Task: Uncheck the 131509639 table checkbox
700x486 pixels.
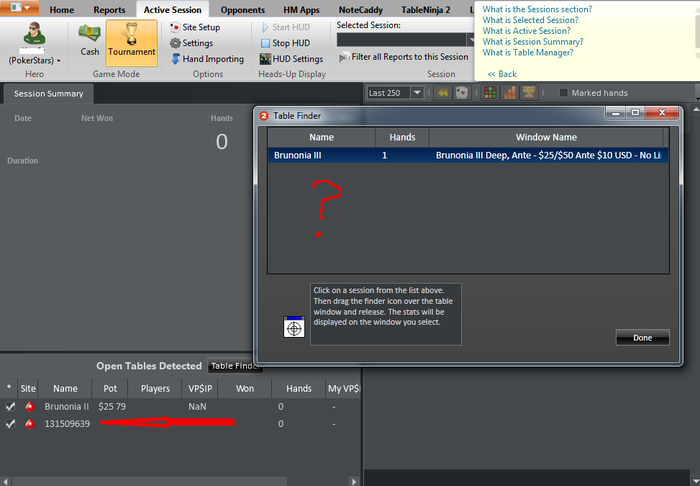Action: (x=10, y=424)
